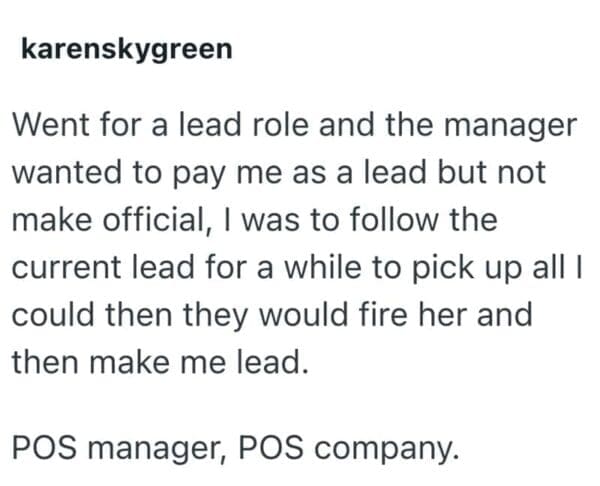Click the word "wanted" in the second line
The image size is (600, 486).
pos(66,172)
